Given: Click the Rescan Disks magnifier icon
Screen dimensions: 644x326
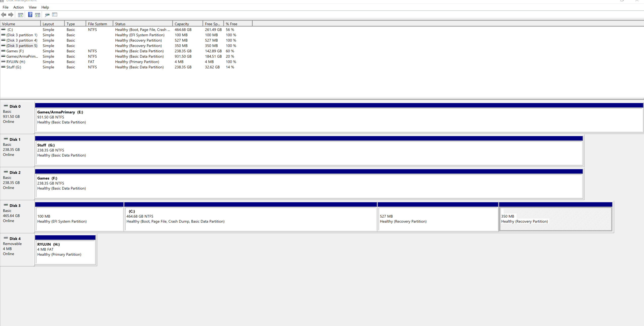Looking at the screenshot, I should tap(47, 15).
